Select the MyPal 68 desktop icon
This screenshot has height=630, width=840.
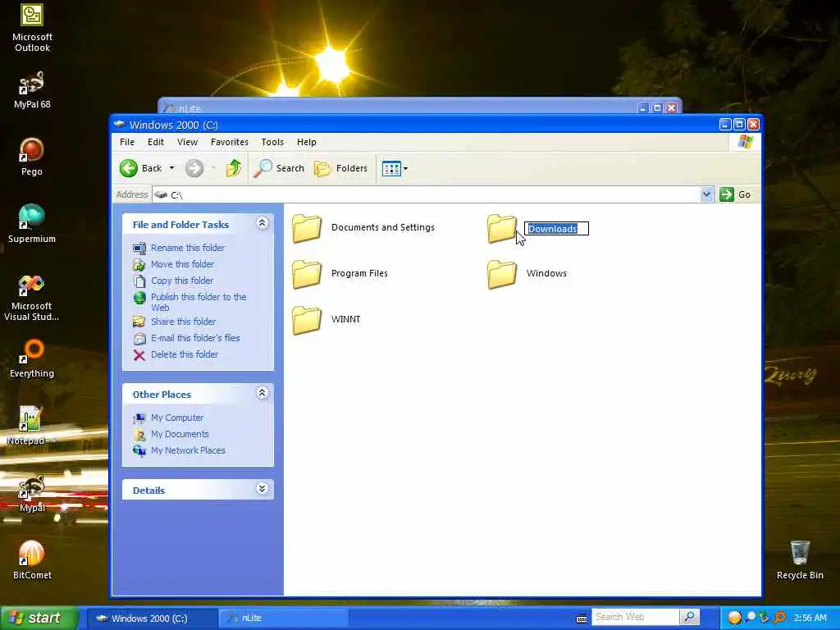[32, 90]
